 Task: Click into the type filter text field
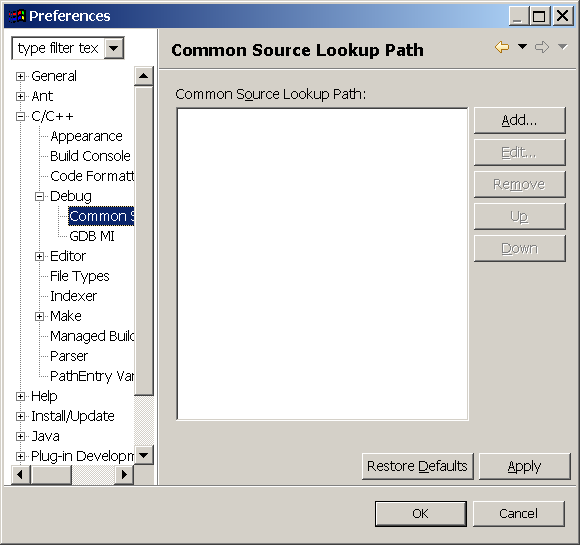(x=58, y=48)
